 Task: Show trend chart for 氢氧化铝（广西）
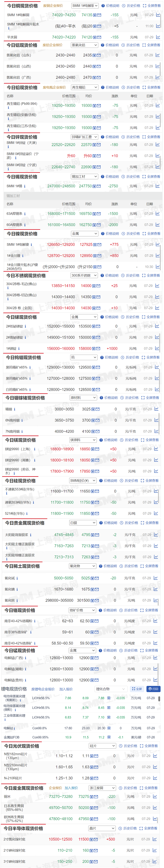[158, 77]
